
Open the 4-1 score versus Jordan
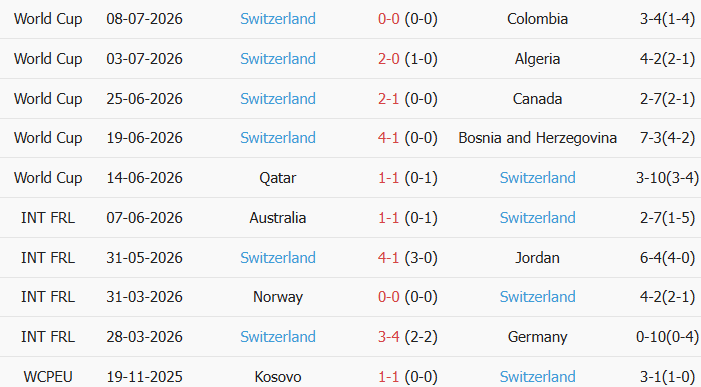point(389,258)
